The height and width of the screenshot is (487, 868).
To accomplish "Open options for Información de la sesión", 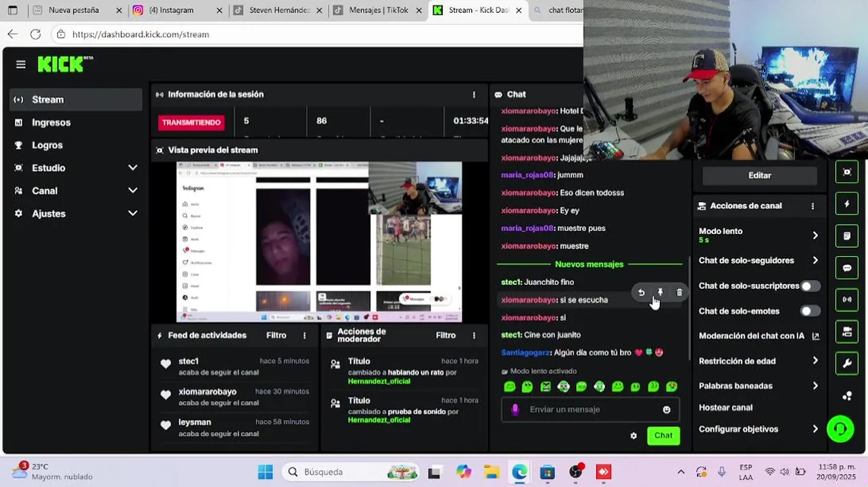I will (x=474, y=95).
